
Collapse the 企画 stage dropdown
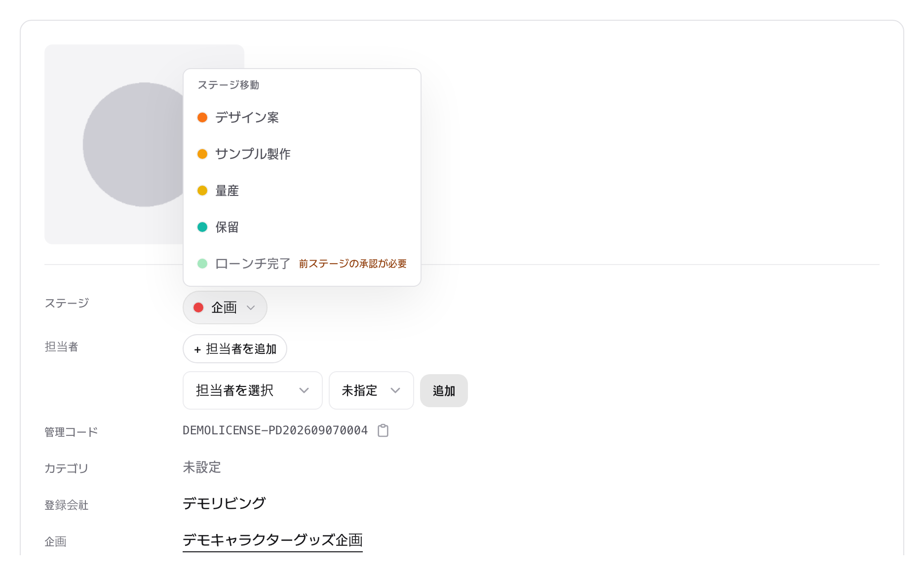click(225, 307)
